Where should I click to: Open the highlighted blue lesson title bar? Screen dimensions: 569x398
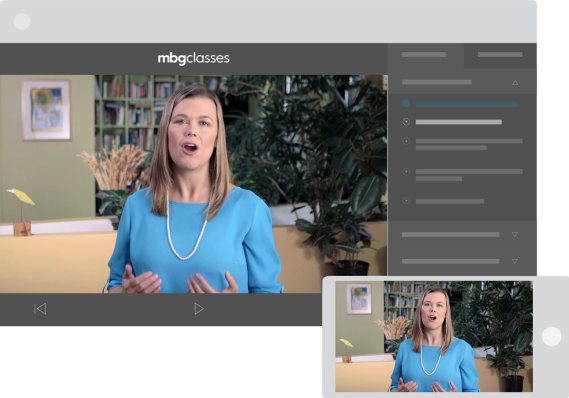(467, 104)
